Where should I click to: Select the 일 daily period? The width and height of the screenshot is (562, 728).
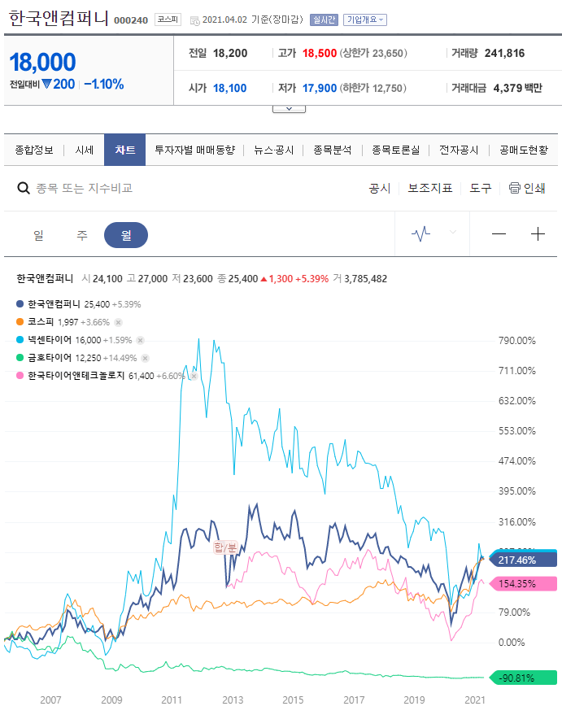point(38,235)
